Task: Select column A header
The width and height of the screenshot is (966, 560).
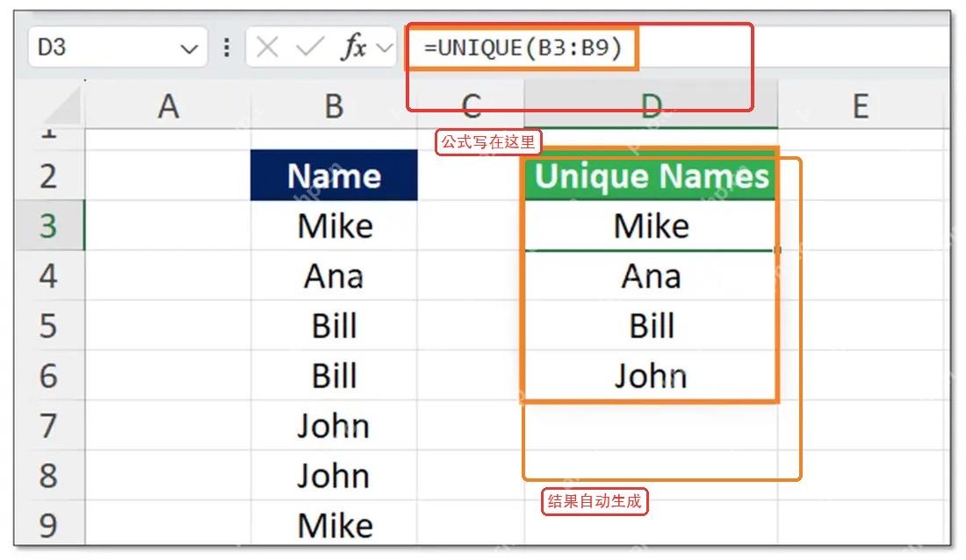Action: point(169,106)
